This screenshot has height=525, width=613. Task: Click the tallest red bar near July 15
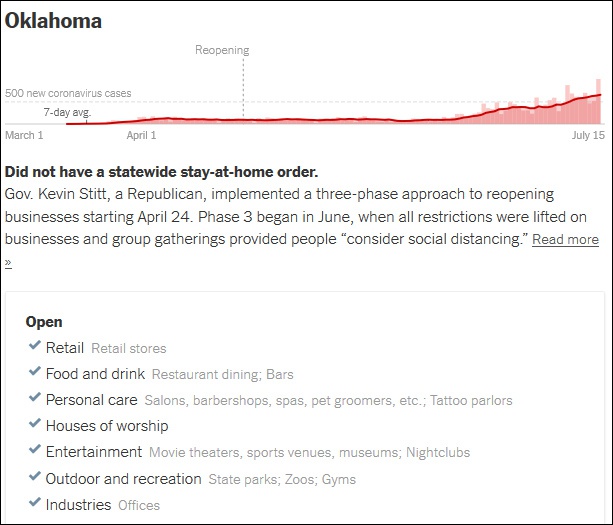coord(598,102)
